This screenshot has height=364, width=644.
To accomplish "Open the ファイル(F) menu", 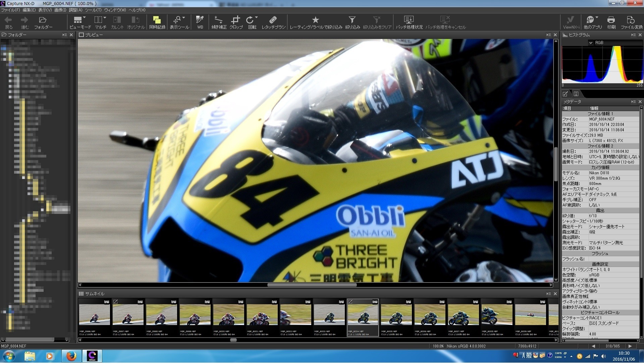I will 10,10.
